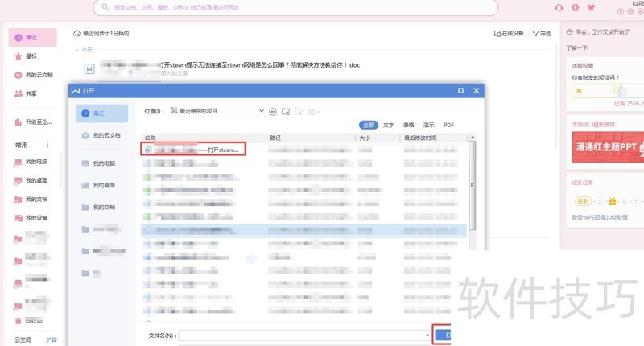644x346 pixels.
Task: Sort by the 路径 column header
Action: tap(311, 138)
